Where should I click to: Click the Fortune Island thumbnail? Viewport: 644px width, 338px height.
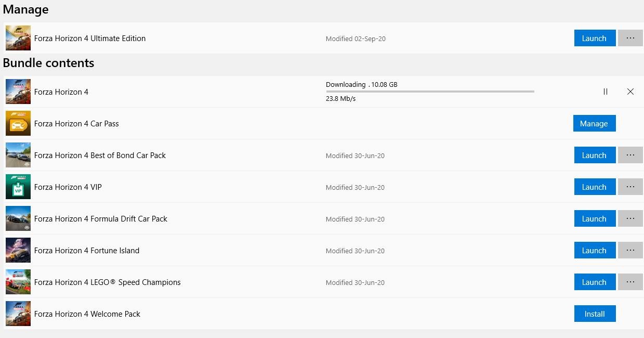pyautogui.click(x=18, y=250)
